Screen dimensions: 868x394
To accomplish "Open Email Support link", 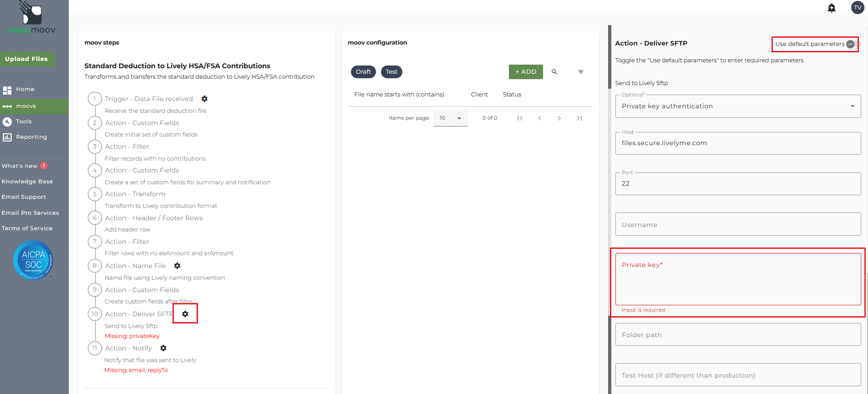I will pos(24,197).
